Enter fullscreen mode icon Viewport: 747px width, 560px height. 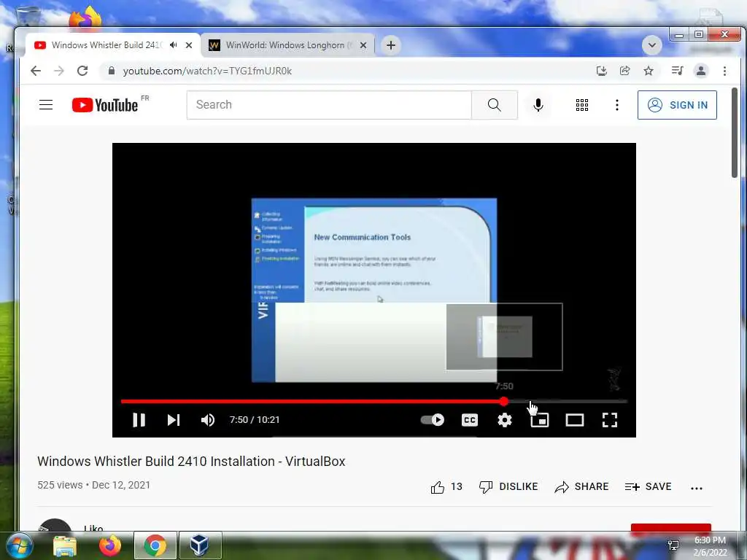point(610,419)
